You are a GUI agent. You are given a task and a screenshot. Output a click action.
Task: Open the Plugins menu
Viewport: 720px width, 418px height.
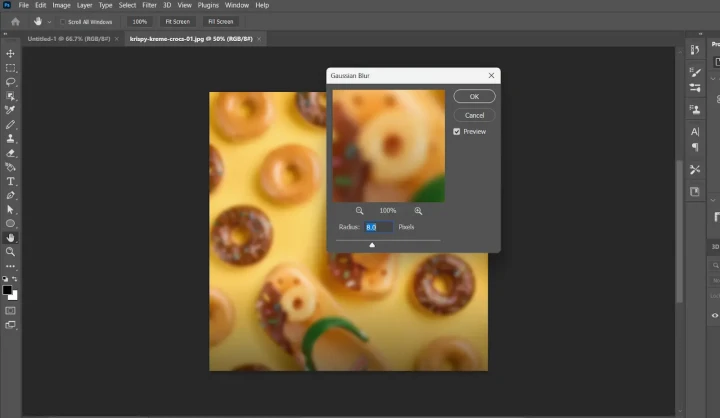[x=208, y=5]
